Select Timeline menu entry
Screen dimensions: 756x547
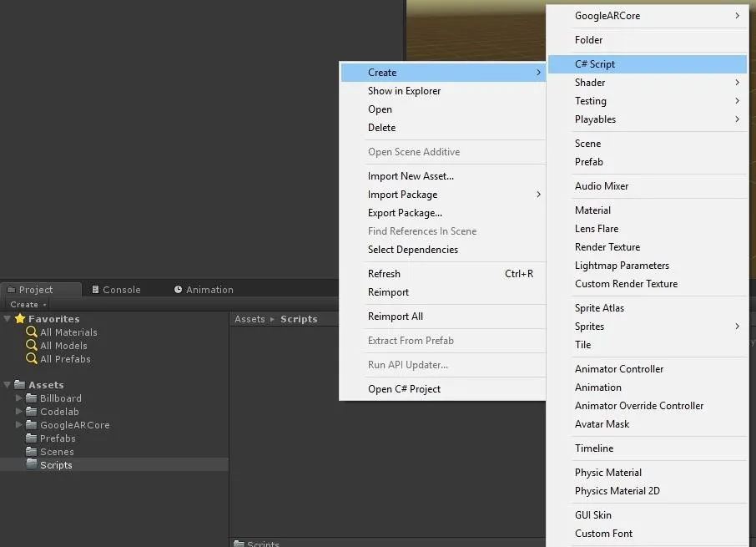click(x=648, y=448)
